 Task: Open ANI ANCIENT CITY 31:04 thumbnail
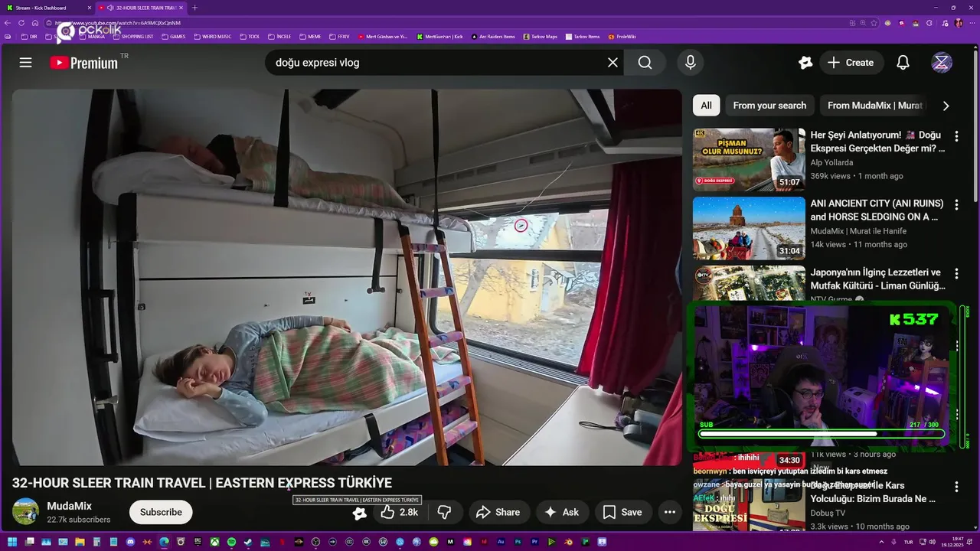click(749, 228)
